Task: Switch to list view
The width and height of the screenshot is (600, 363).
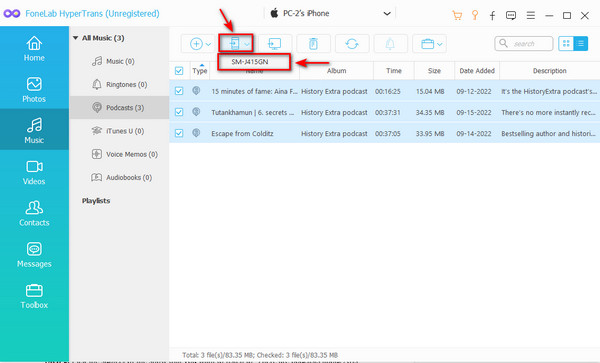Action: click(580, 44)
